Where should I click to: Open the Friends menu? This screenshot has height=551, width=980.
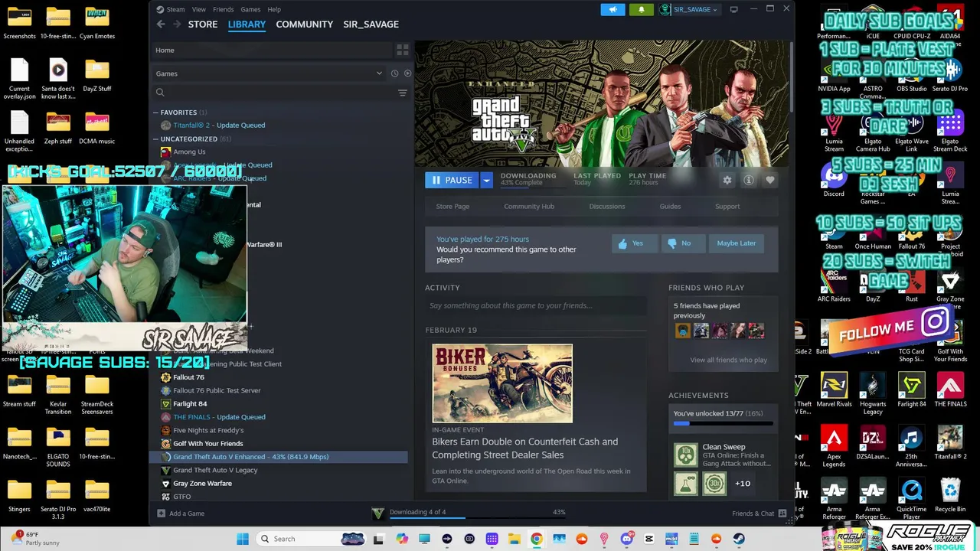[223, 9]
